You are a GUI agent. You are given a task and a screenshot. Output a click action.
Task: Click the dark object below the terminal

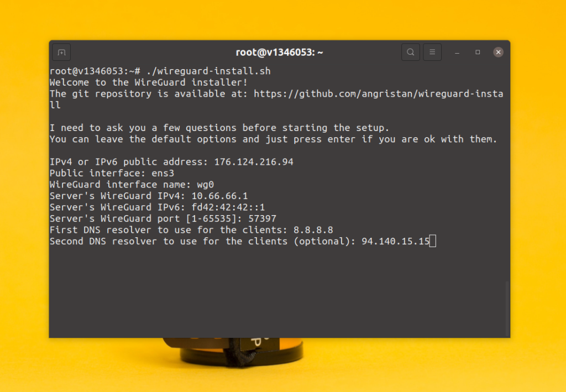point(233,352)
